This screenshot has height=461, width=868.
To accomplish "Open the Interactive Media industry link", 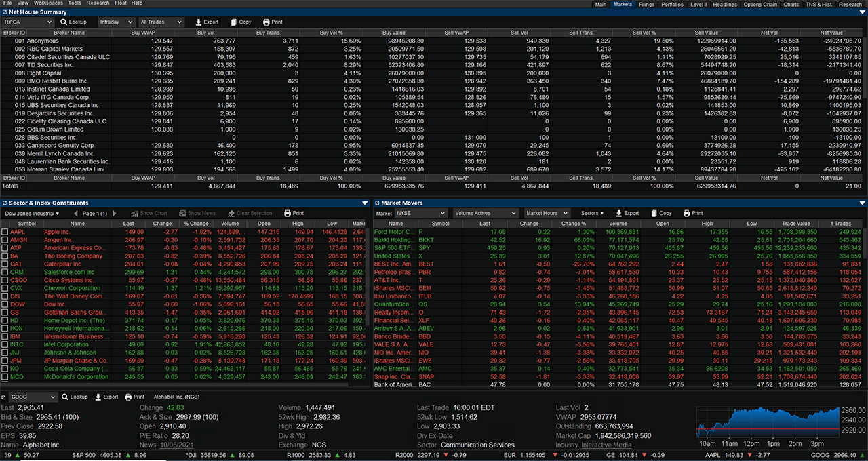I will coord(607,445).
